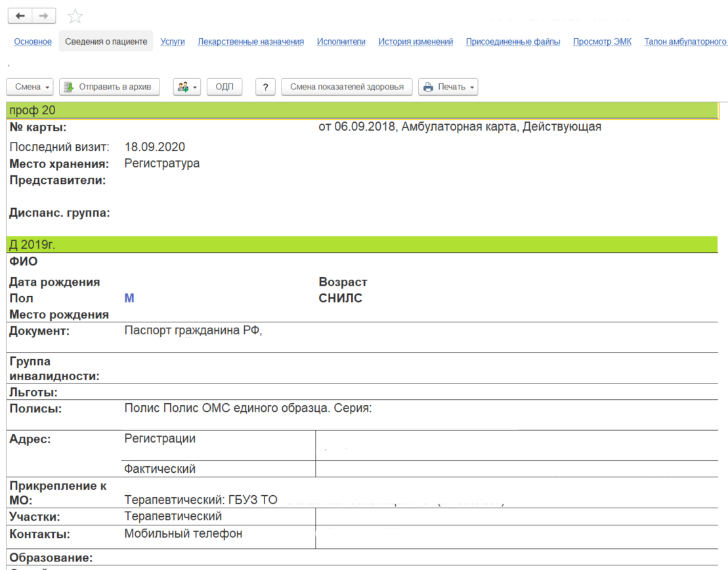The height and width of the screenshot is (570, 728).
Task: Open the Основное tab
Action: (33, 41)
